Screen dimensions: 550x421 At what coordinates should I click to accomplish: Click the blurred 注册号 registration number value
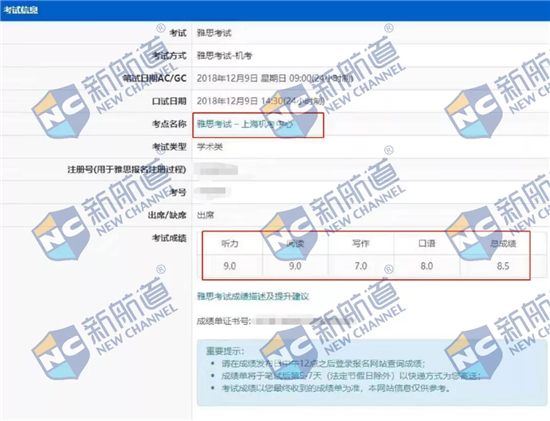tap(217, 170)
